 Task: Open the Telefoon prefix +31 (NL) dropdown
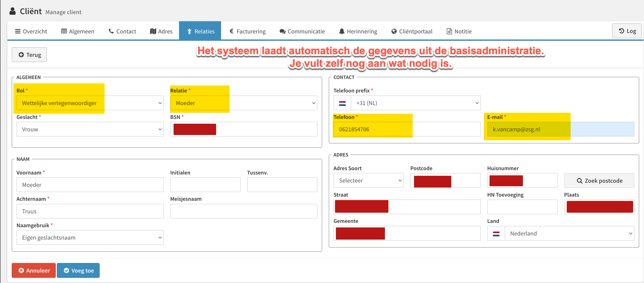[416, 103]
